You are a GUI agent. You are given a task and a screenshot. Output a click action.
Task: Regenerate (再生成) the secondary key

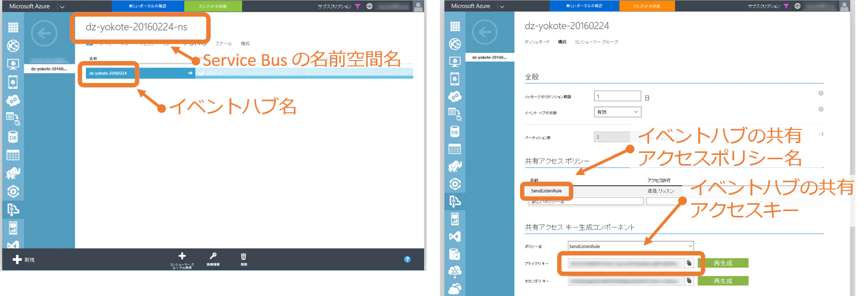(723, 281)
